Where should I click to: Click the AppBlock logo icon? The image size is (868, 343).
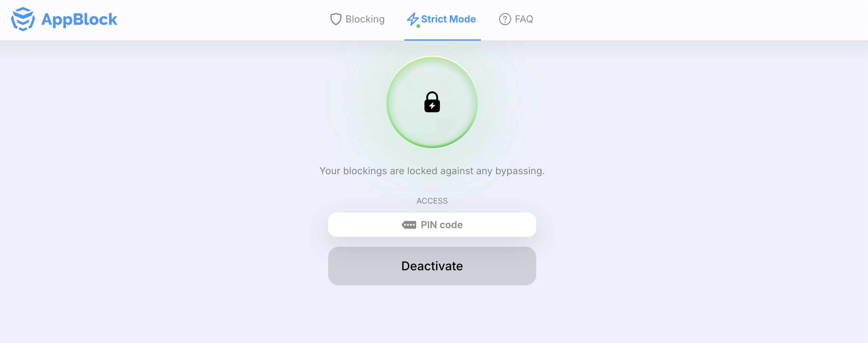pyautogui.click(x=23, y=19)
